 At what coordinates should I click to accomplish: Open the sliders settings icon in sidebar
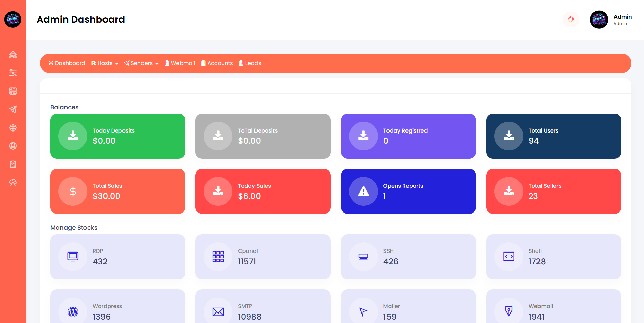click(x=13, y=73)
